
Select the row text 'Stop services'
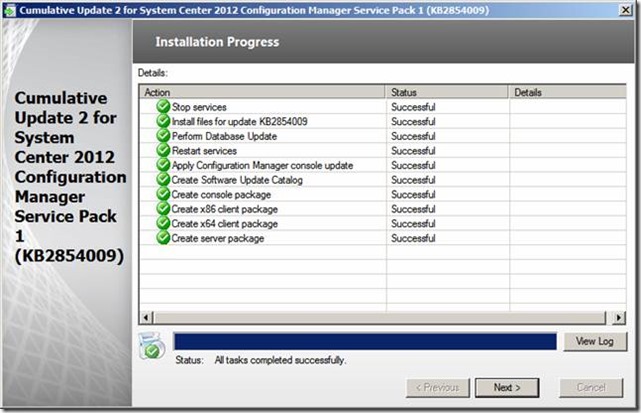click(x=199, y=107)
